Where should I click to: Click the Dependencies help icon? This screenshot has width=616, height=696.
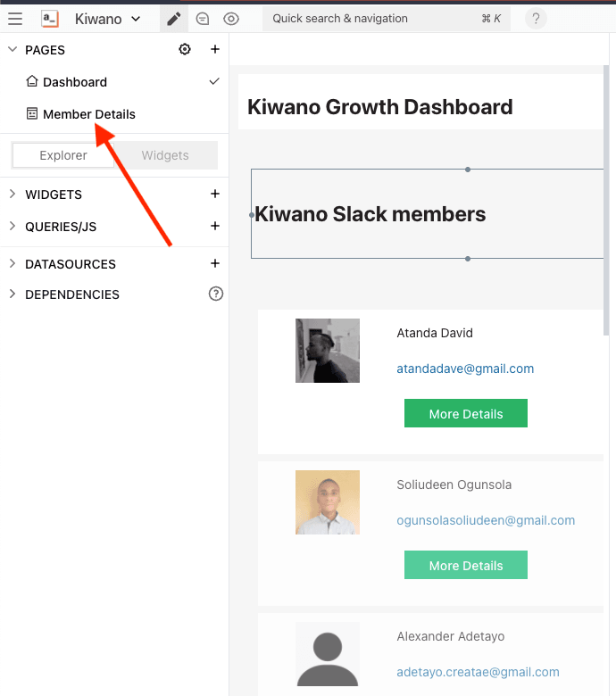[x=215, y=294]
